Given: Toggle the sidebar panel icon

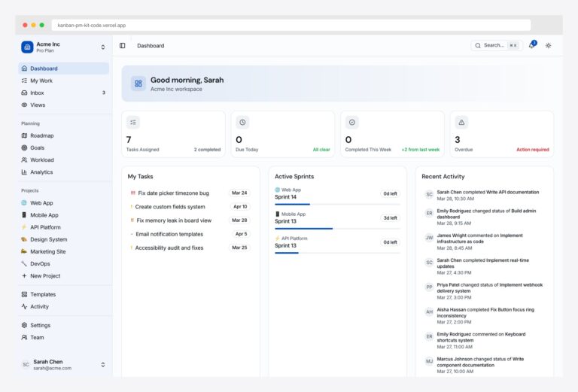Looking at the screenshot, I should pyautogui.click(x=123, y=46).
